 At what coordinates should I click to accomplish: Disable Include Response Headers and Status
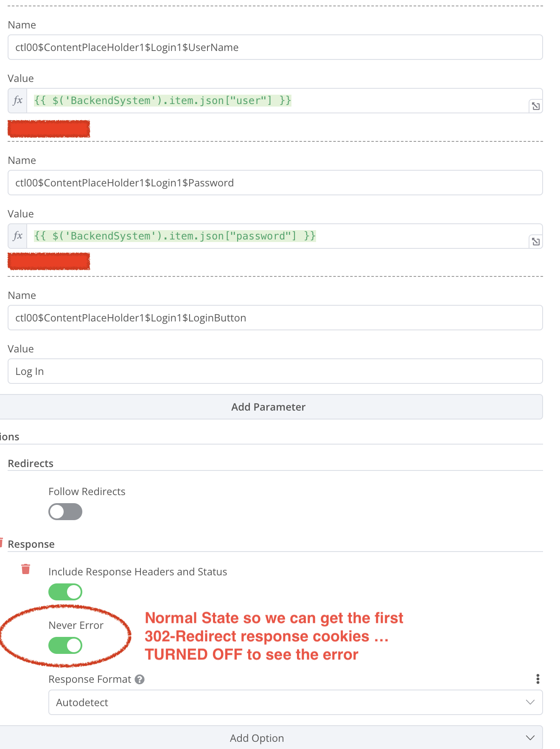pyautogui.click(x=65, y=592)
